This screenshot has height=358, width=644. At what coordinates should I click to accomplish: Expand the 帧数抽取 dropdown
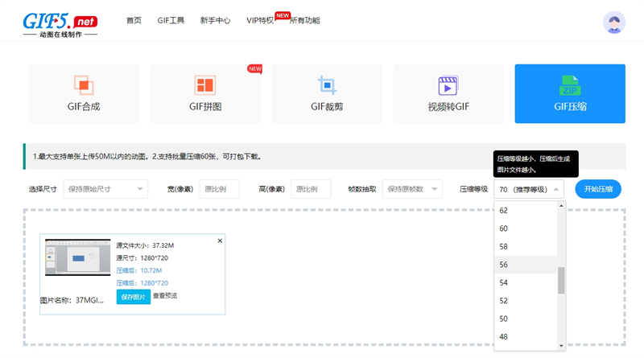(412, 189)
